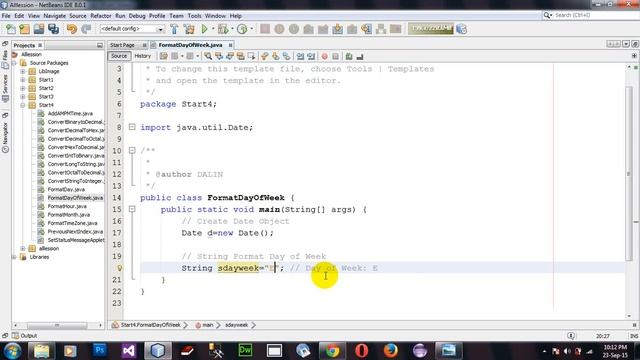This screenshot has height=360, width=640.
Task: Click Start Macro Recording red dot icon
Action: pos(324,56)
